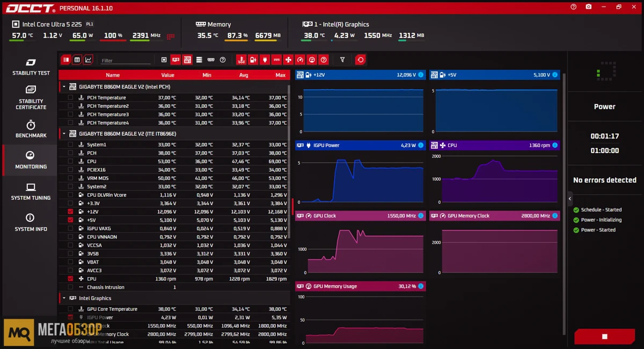Check the PCH Temperature checkbox
The image size is (644, 349).
pos(70,98)
